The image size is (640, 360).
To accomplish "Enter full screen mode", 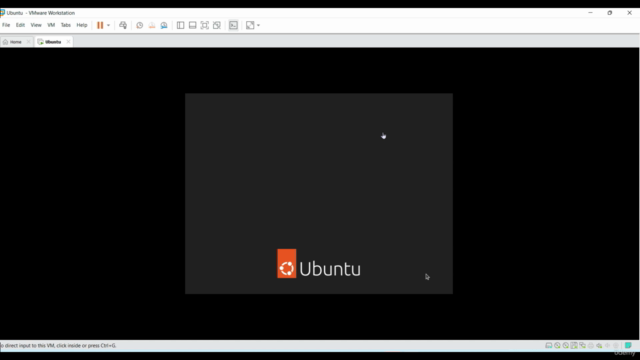I will (x=204, y=25).
